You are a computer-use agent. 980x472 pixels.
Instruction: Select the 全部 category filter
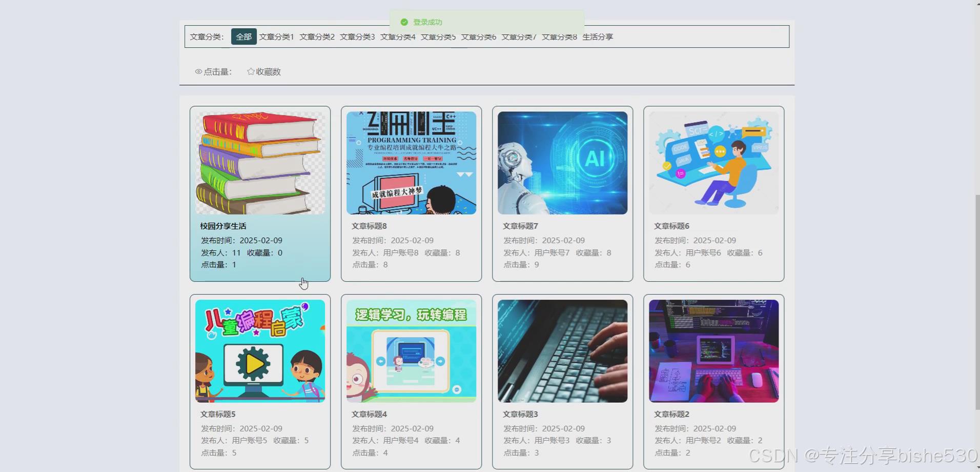[x=243, y=36]
